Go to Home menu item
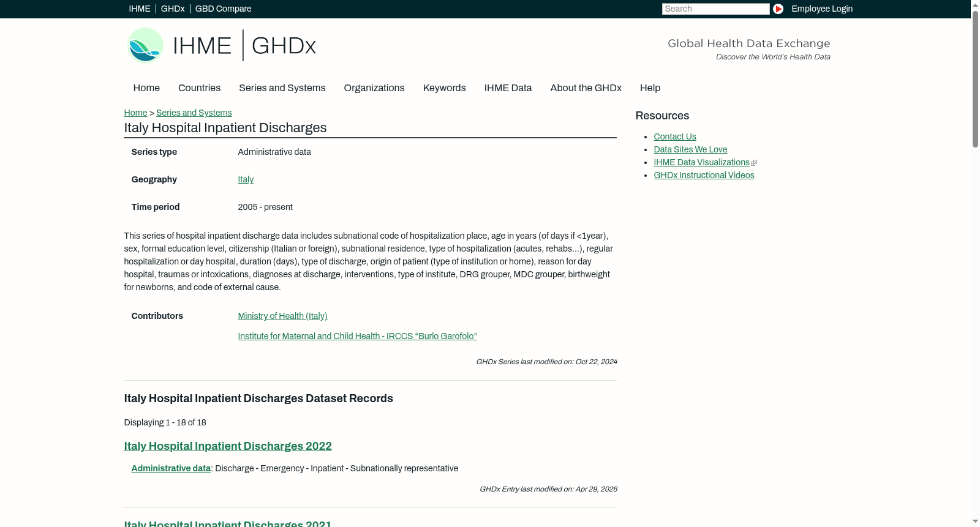 (146, 88)
